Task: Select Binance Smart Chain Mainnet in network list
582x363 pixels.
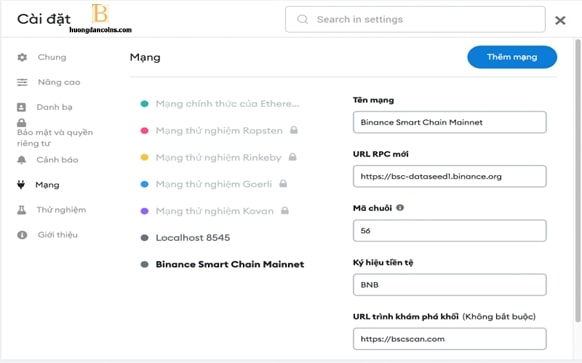Action: point(230,264)
